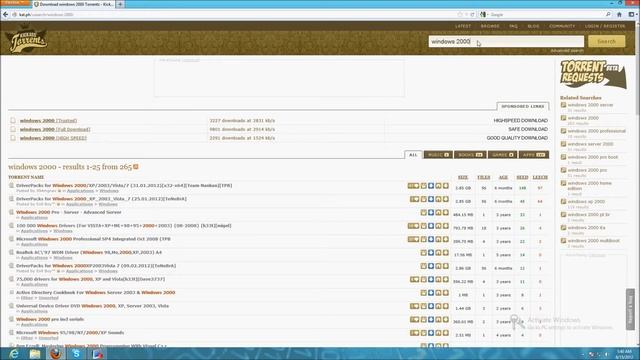Select the ALL results tab

[413, 155]
